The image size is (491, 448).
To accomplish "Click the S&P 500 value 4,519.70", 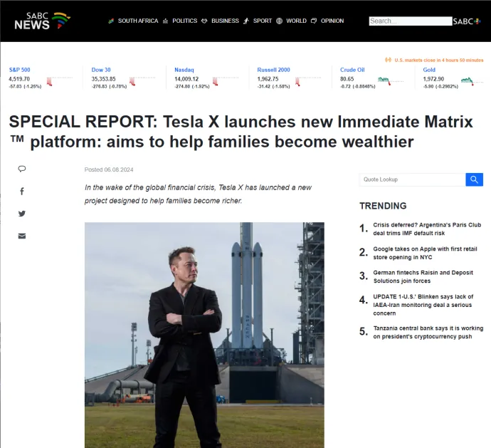I will point(19,79).
